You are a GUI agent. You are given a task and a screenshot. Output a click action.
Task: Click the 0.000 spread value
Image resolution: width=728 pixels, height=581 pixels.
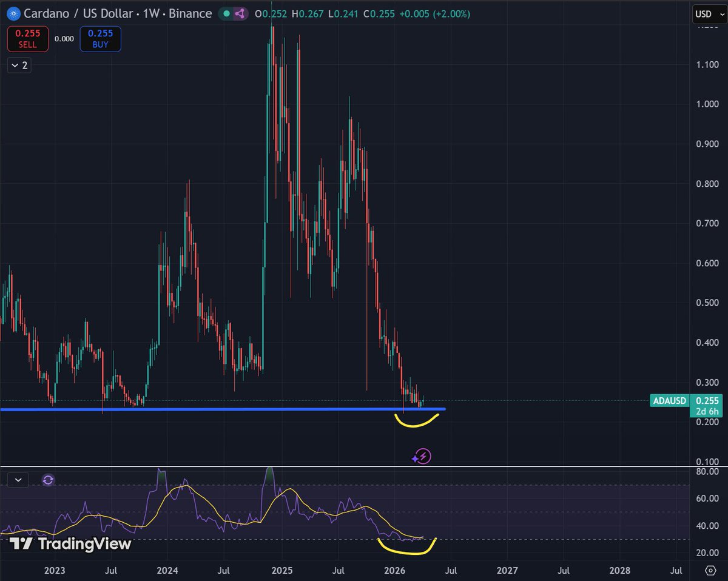[x=64, y=39]
